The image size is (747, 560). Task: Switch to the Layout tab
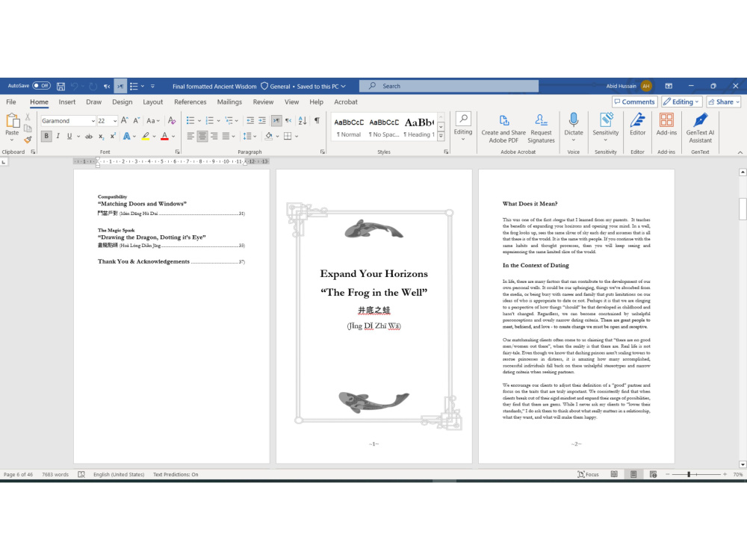point(153,102)
